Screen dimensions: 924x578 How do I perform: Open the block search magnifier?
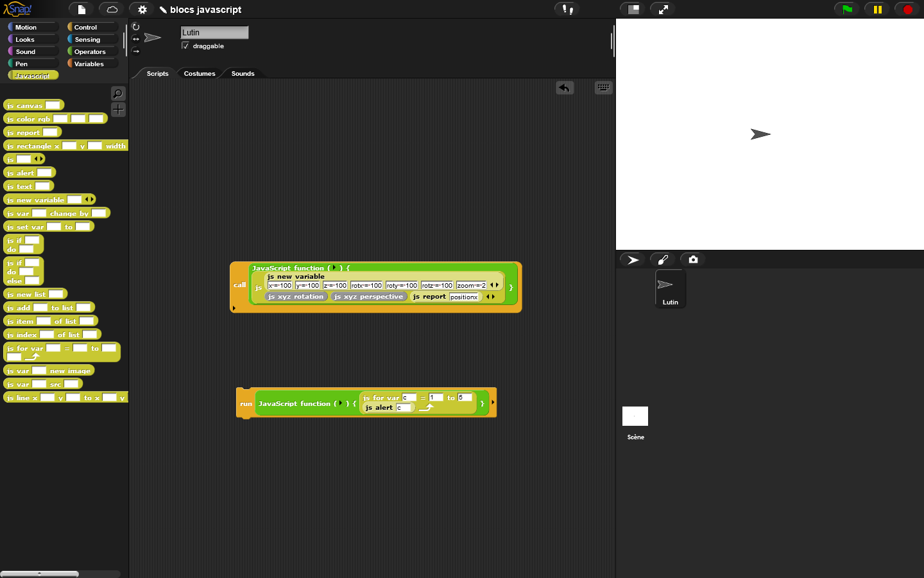click(x=117, y=93)
